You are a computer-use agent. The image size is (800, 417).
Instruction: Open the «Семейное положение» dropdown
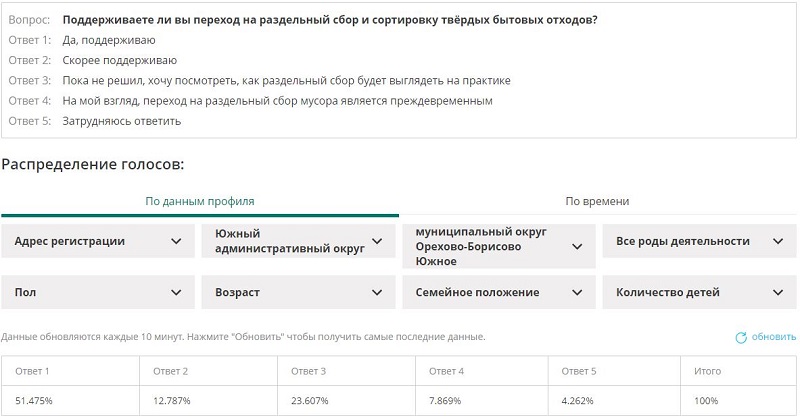pos(497,292)
